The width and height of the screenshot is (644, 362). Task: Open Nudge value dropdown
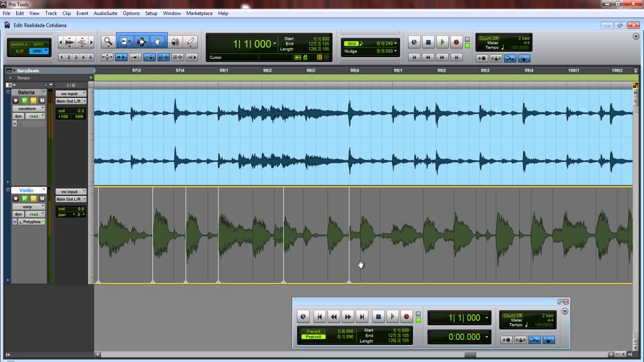(395, 51)
